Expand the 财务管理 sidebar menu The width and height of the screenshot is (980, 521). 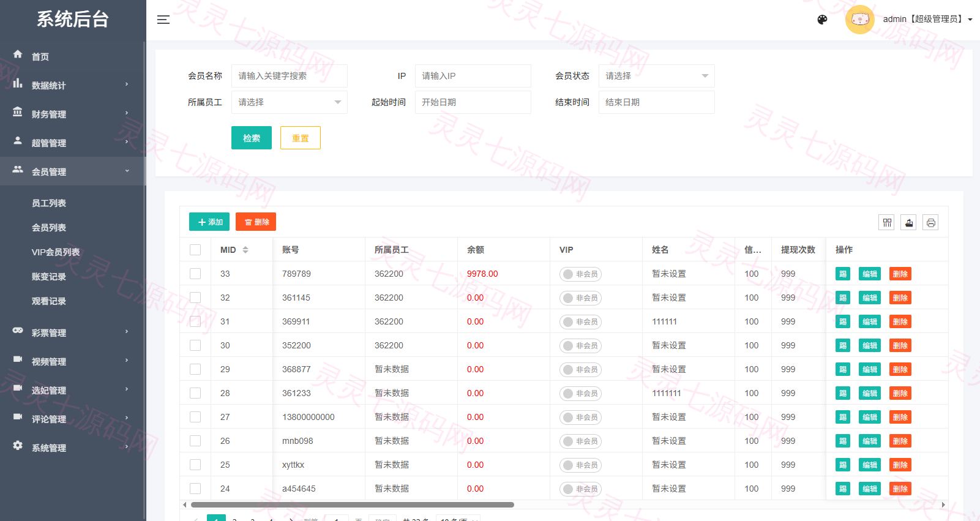[x=73, y=114]
